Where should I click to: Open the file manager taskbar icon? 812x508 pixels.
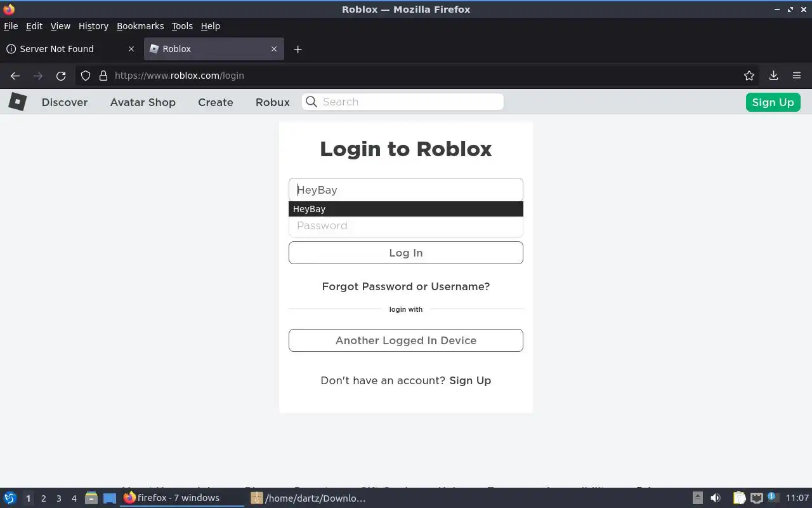pos(91,498)
